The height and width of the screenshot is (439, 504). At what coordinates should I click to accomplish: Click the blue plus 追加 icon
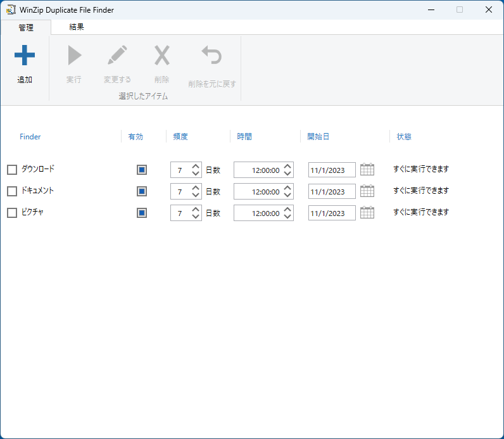pyautogui.click(x=25, y=55)
